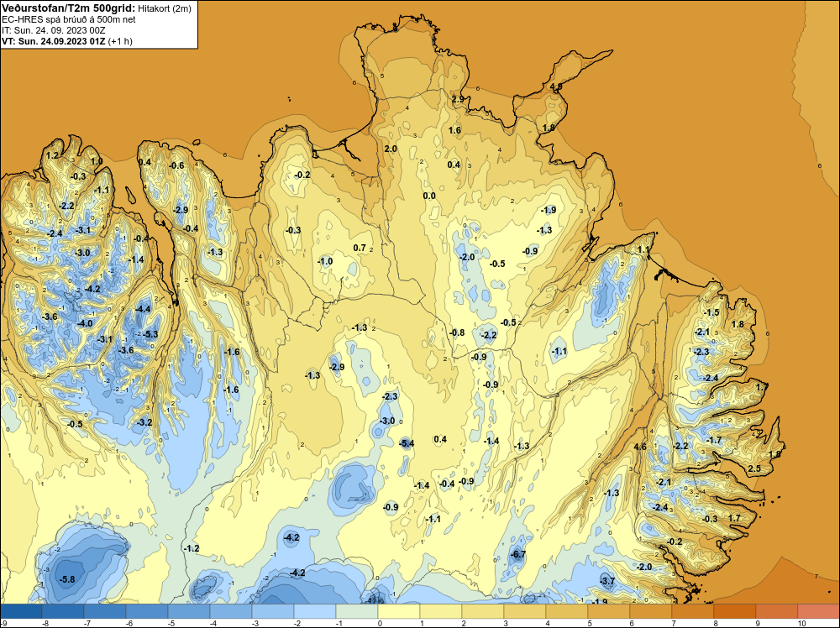
Task: Click the '0.7' temperature label
Action: 360,248
